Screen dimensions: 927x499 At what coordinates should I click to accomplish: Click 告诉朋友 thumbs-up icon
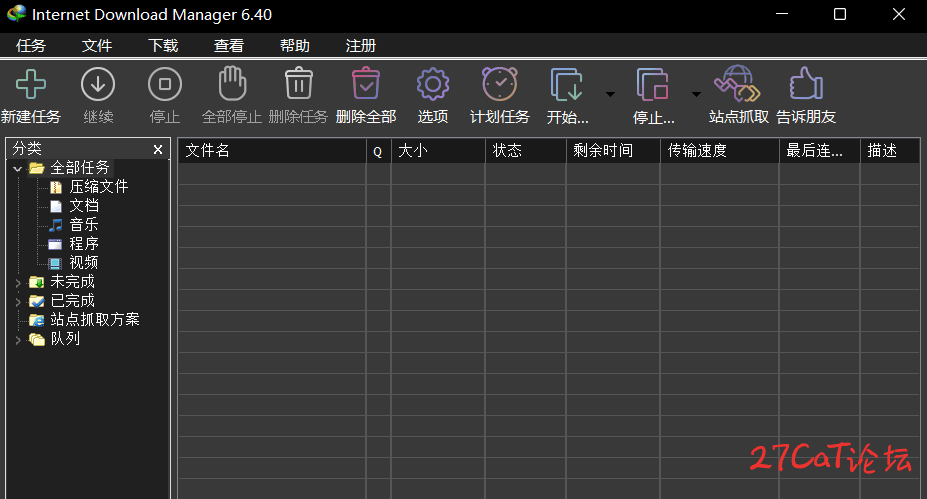pyautogui.click(x=806, y=83)
